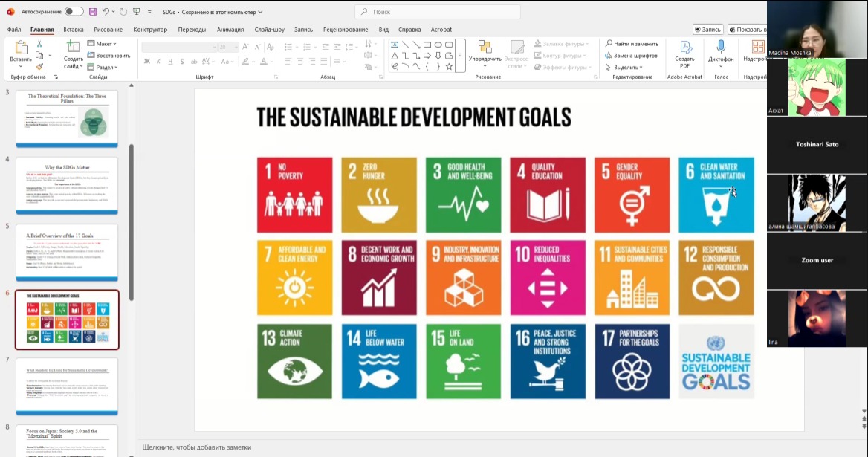Click Найти и заменить
Screen dimensions: 868x457
pos(632,44)
